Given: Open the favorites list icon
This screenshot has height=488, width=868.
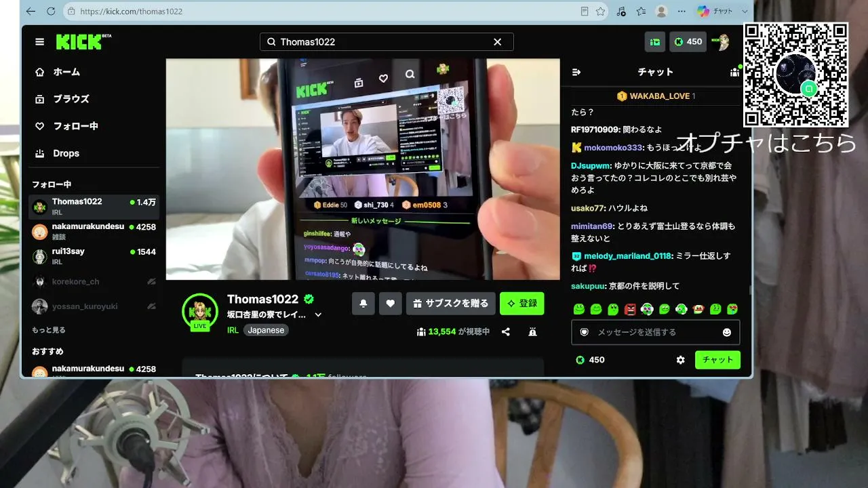Looking at the screenshot, I should pyautogui.click(x=641, y=12).
